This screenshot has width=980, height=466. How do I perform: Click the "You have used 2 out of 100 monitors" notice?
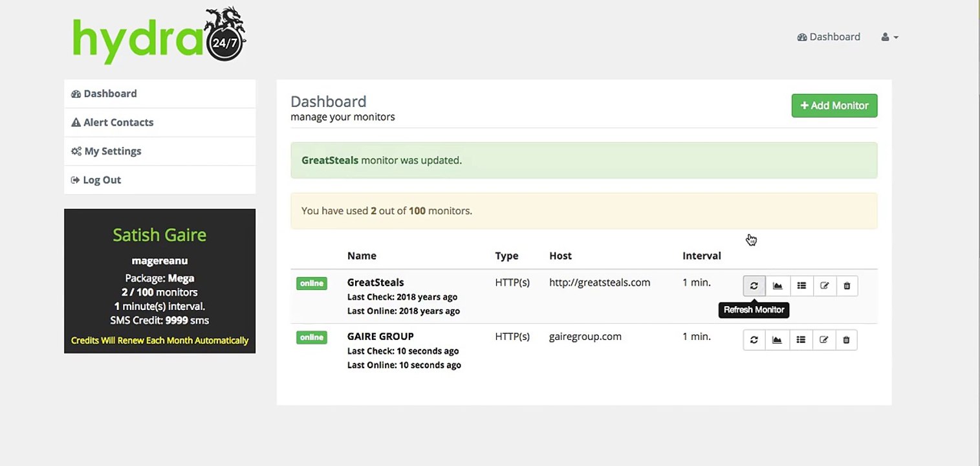584,211
